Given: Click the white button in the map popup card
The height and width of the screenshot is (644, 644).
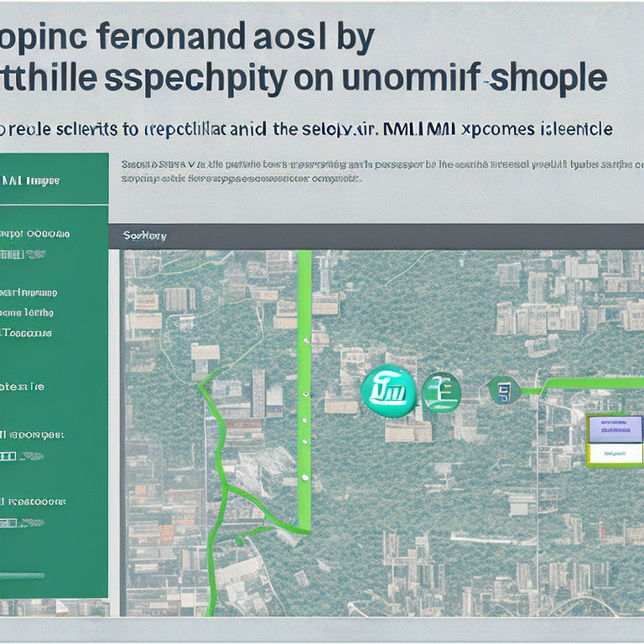Looking at the screenshot, I should click(x=614, y=454).
